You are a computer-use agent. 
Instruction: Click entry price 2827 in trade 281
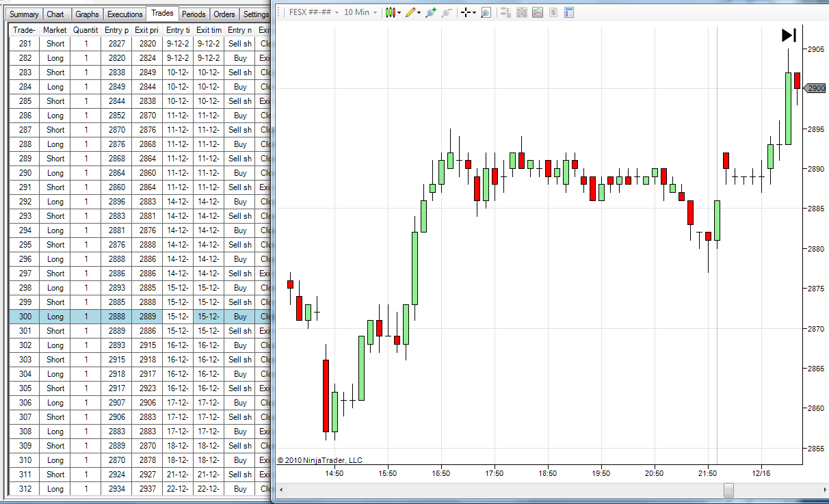(117, 44)
